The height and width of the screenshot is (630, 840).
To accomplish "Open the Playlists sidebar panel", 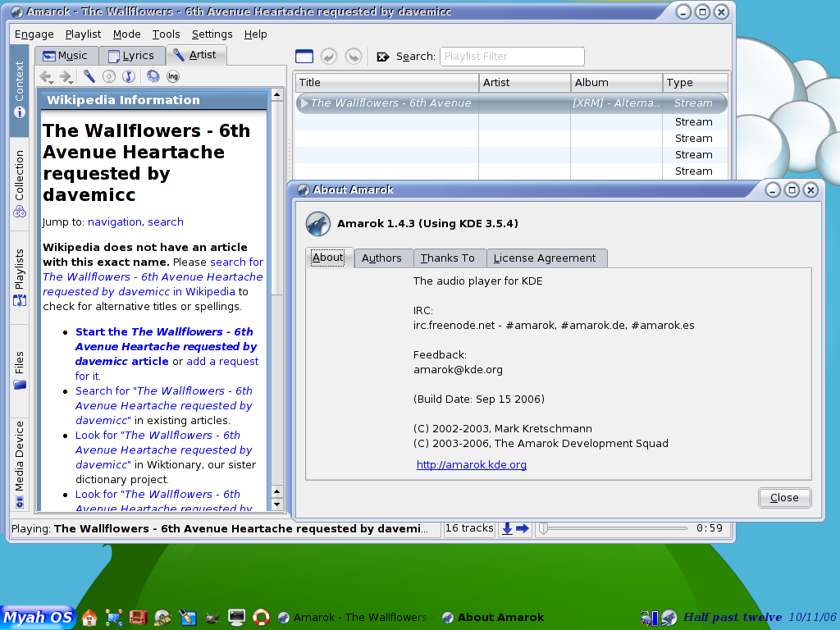I will pyautogui.click(x=20, y=277).
